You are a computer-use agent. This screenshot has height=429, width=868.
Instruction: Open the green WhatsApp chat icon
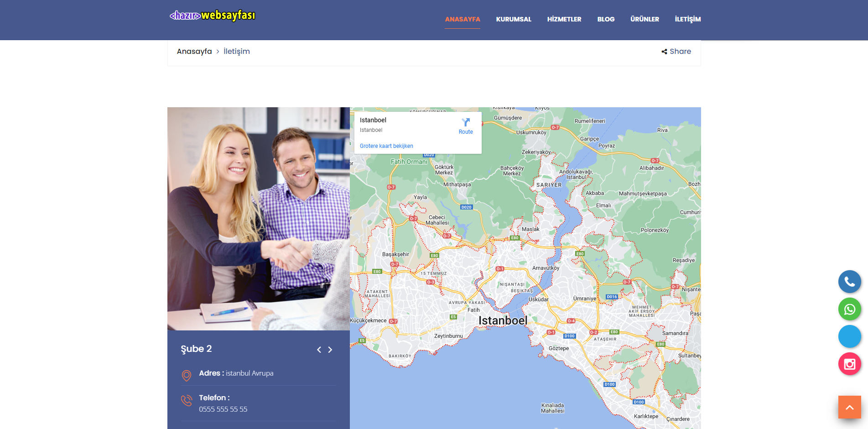pos(849,309)
